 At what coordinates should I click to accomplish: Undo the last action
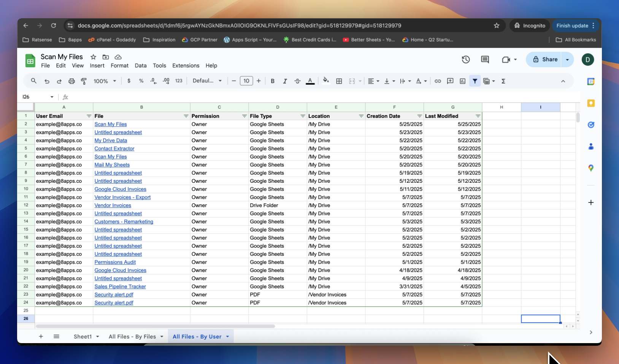click(47, 81)
